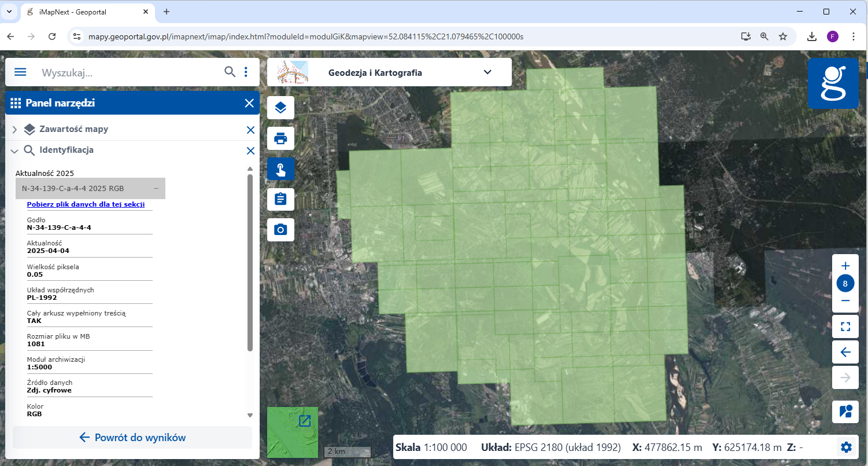Click the print map icon

point(280,138)
